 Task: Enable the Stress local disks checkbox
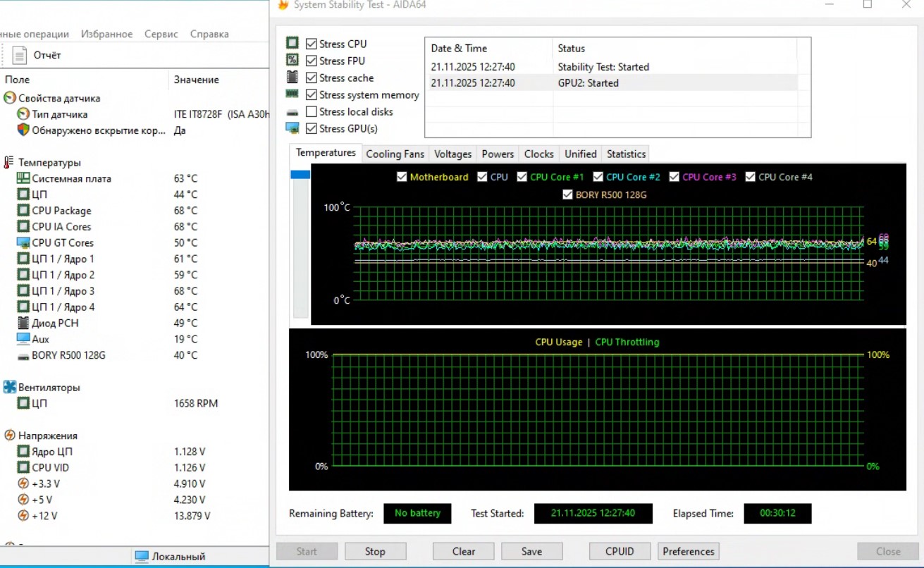(312, 111)
